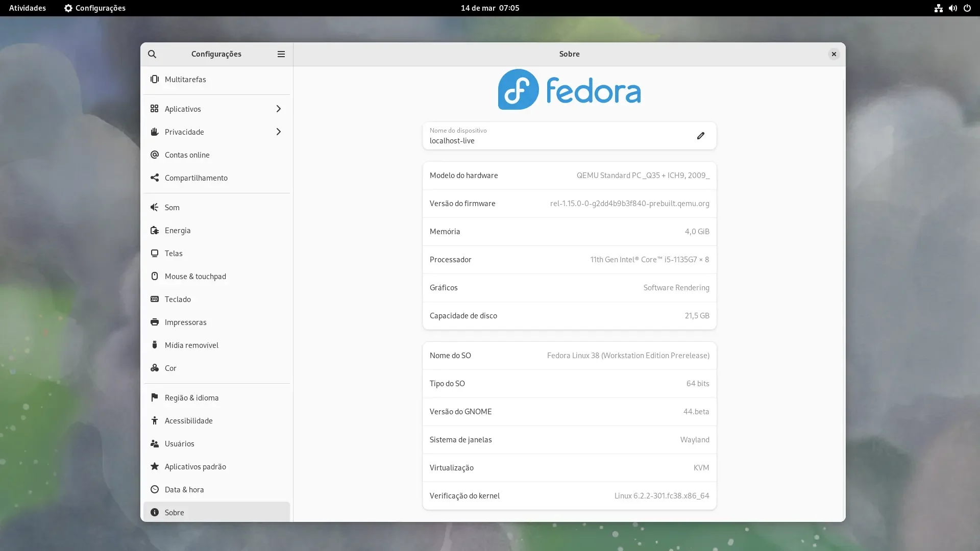Open the Som settings panel
This screenshot has width=980, height=551.
tap(216, 207)
